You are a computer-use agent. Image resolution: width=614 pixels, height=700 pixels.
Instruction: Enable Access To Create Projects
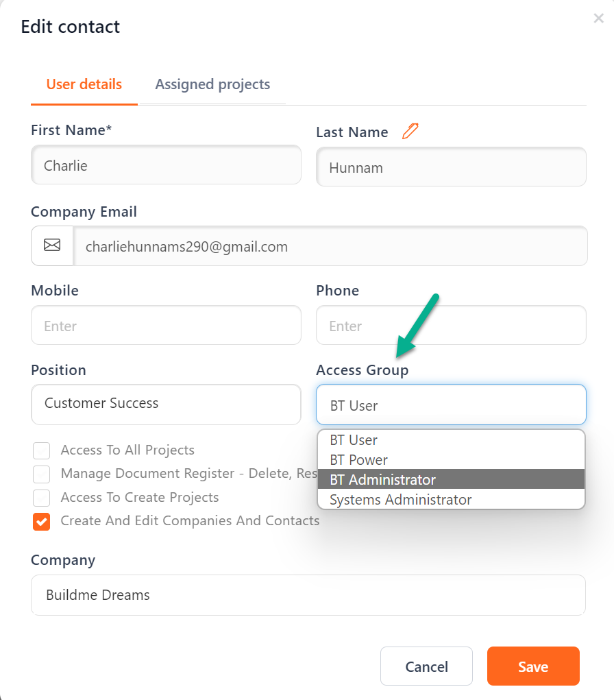point(41,498)
